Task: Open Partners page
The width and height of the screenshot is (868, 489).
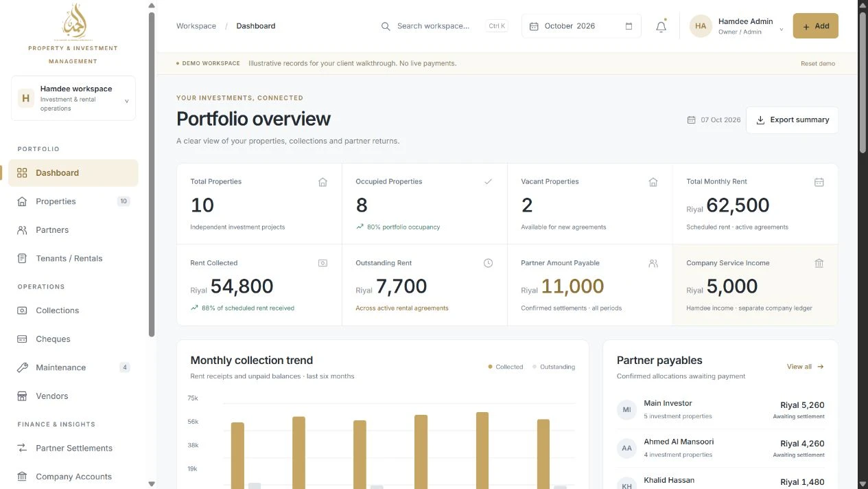Action: pos(73,230)
